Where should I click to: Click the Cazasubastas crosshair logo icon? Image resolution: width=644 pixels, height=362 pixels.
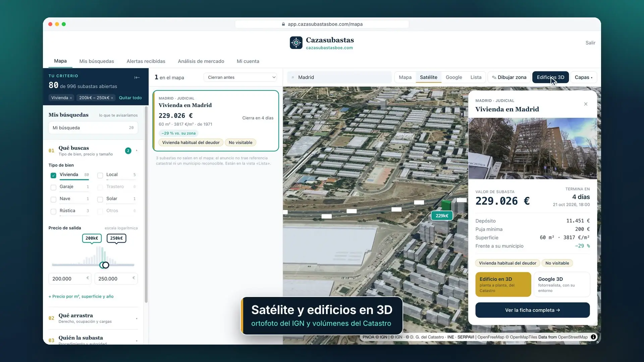point(296,43)
